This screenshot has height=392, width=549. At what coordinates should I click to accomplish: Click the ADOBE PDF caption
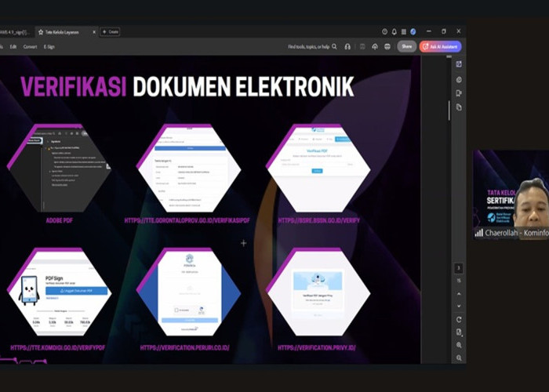pos(60,220)
